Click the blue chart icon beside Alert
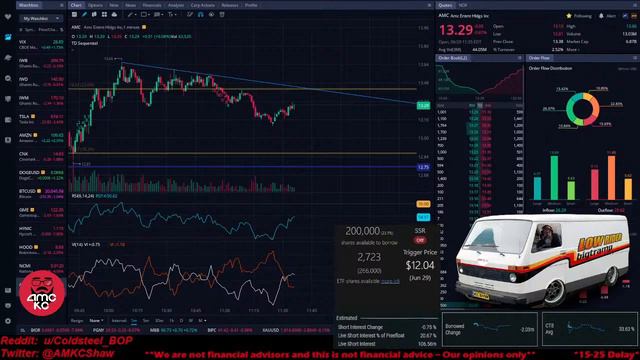This screenshot has width=640, height=360. (625, 16)
